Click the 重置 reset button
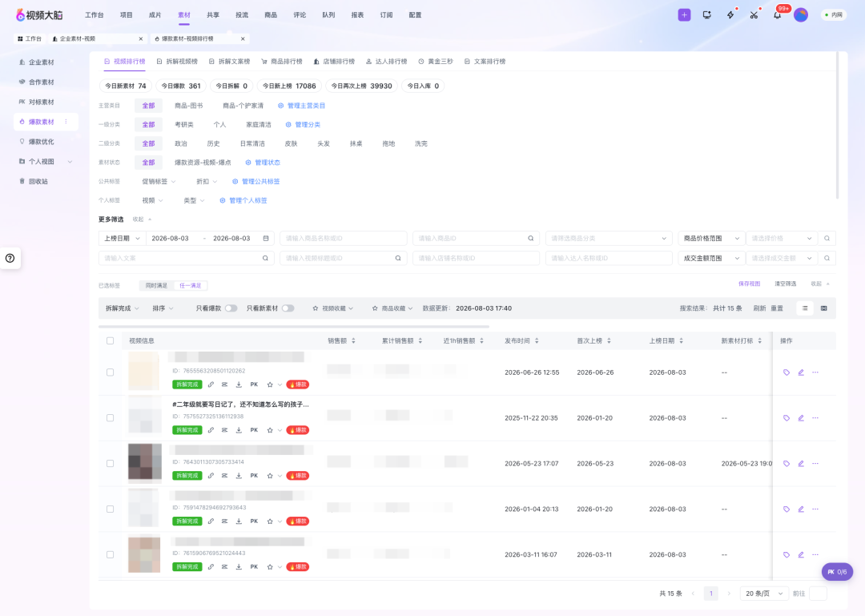The height and width of the screenshot is (616, 865). coord(777,308)
